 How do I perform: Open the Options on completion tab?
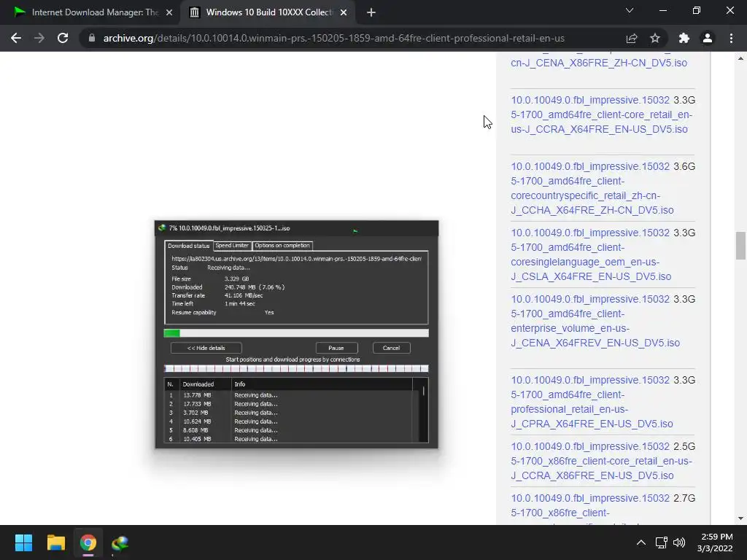(x=282, y=245)
